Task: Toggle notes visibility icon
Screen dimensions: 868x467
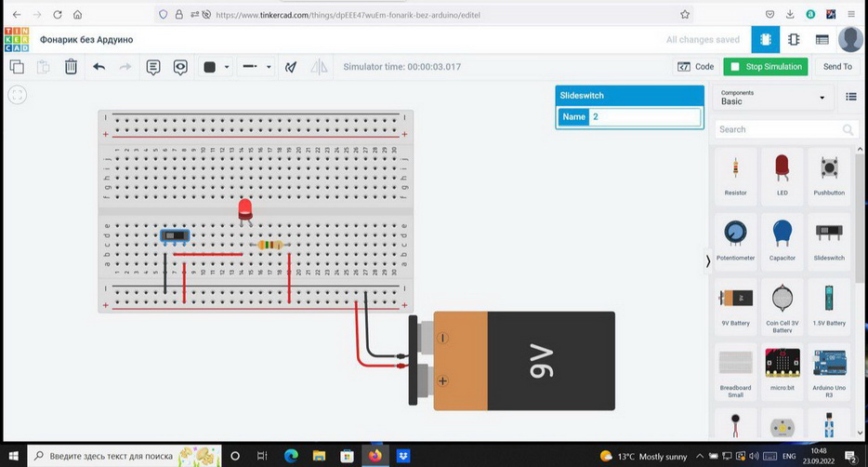Action: [x=180, y=67]
